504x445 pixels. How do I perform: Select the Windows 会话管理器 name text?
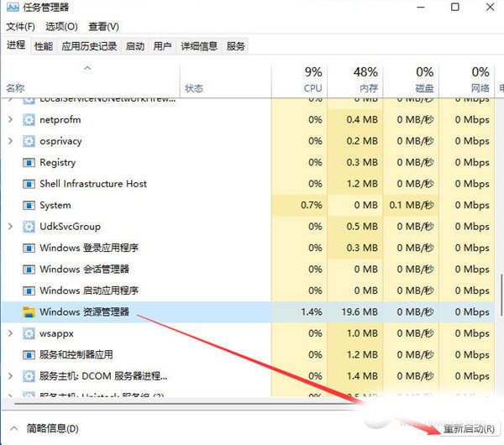coord(84,270)
